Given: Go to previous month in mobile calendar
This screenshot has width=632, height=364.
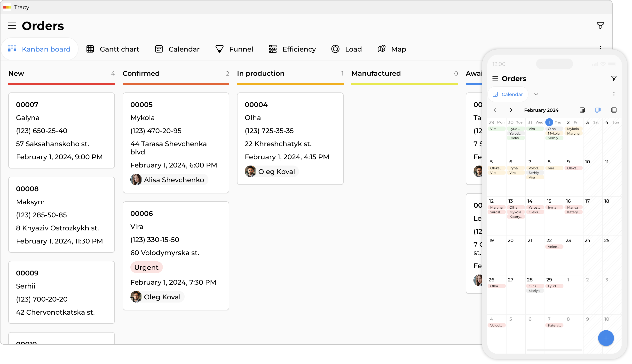Looking at the screenshot, I should pyautogui.click(x=495, y=110).
